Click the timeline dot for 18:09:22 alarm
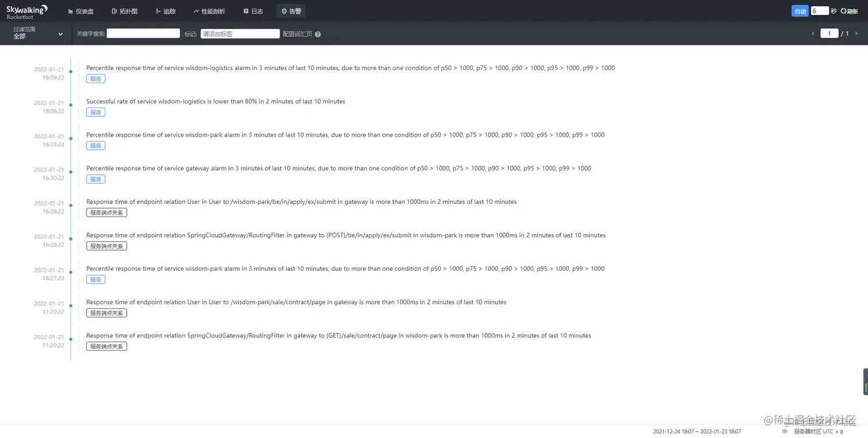 pyautogui.click(x=71, y=72)
